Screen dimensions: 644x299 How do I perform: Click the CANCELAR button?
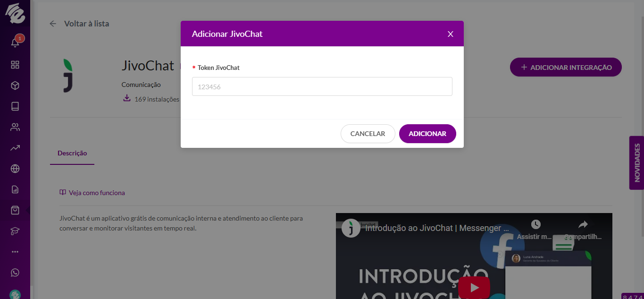(x=368, y=134)
